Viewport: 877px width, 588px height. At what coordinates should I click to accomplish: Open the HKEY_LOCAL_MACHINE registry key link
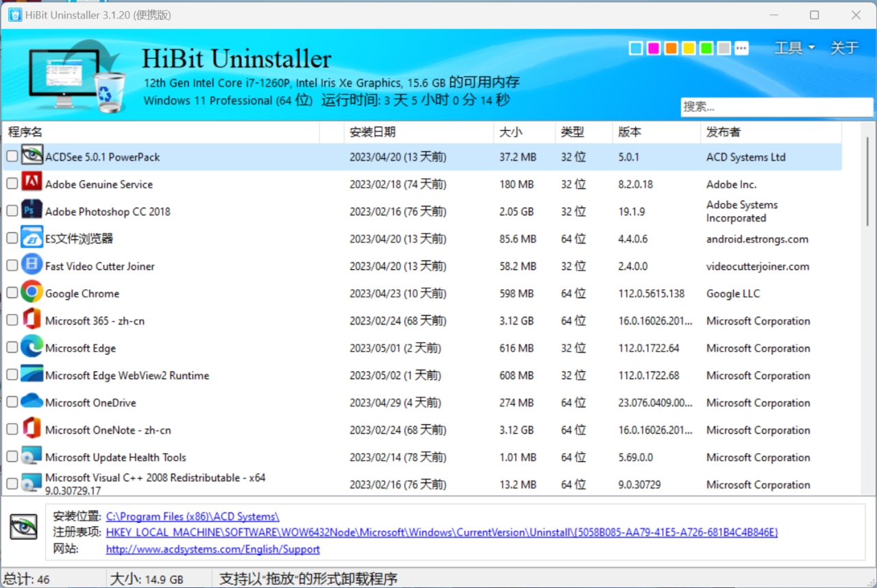[x=442, y=532]
